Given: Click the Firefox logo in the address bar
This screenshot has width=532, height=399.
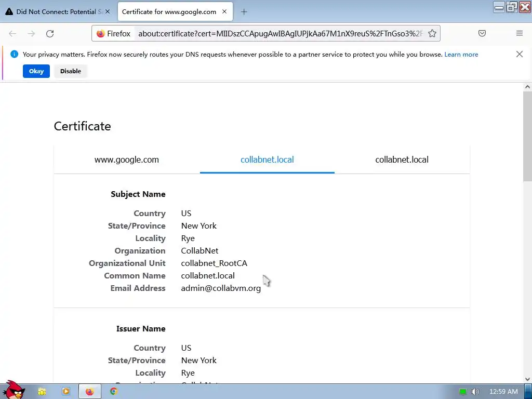Looking at the screenshot, I should (100, 34).
